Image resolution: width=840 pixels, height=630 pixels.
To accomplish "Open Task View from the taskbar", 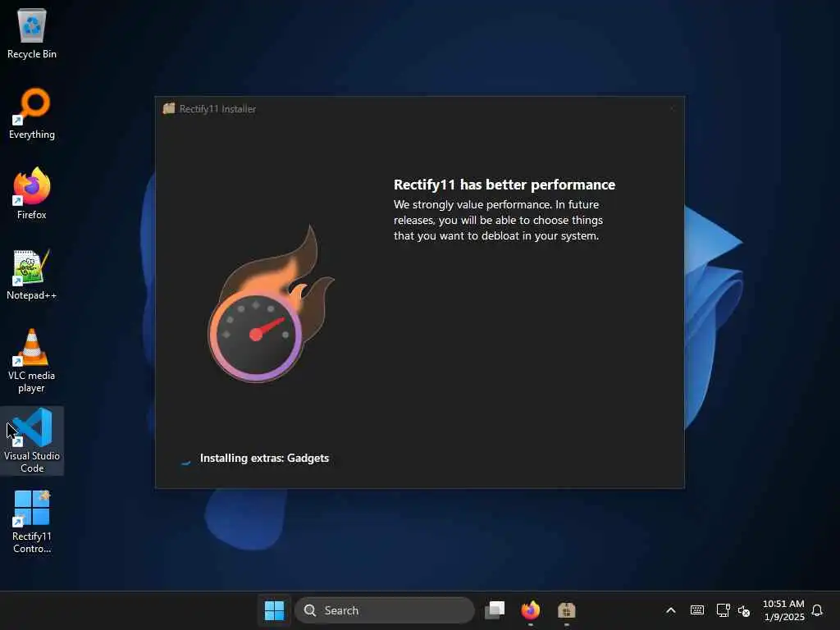I will (495, 610).
